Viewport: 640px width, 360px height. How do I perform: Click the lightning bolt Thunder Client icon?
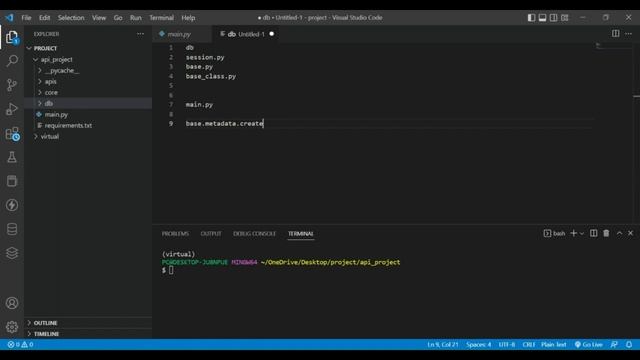[12, 205]
